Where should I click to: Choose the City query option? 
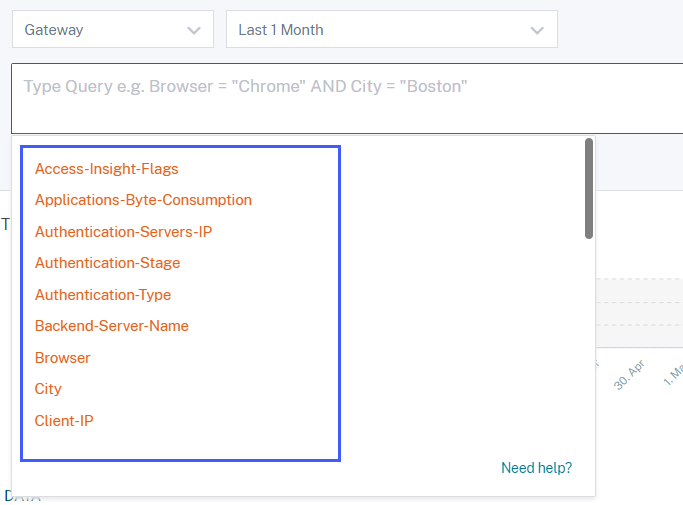coord(48,389)
